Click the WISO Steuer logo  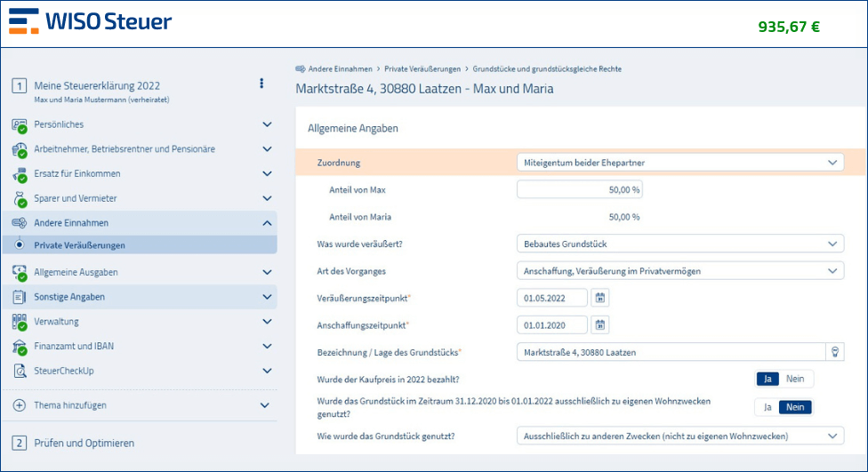(x=90, y=21)
